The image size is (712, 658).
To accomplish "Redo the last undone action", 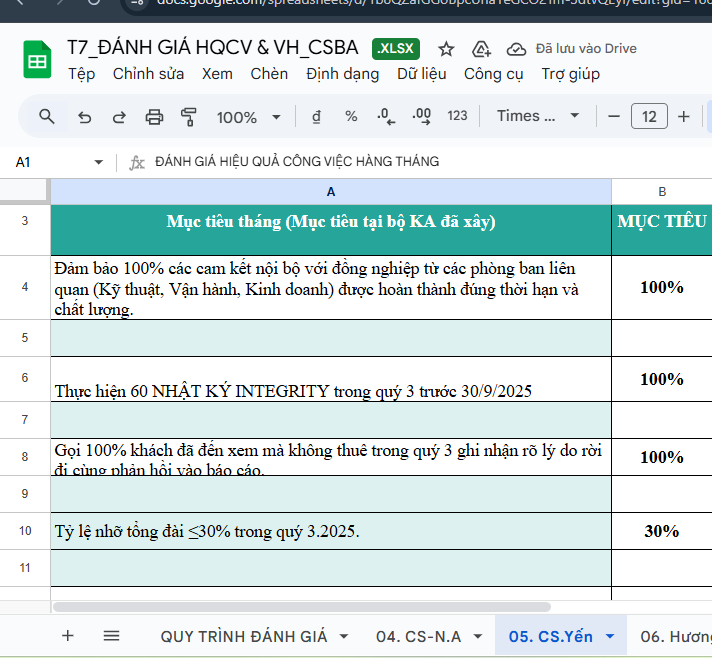I will 118,117.
